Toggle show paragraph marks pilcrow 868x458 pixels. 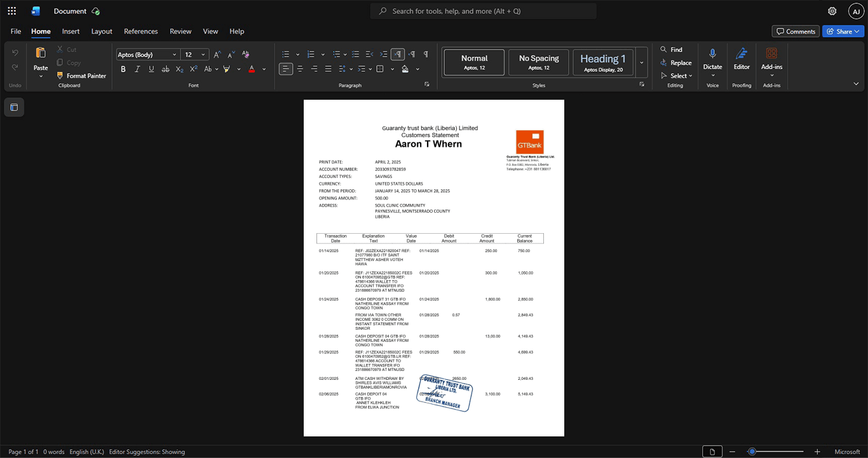426,55
